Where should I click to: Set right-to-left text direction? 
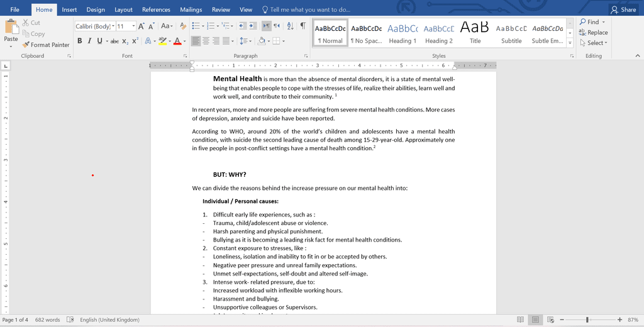tap(277, 26)
